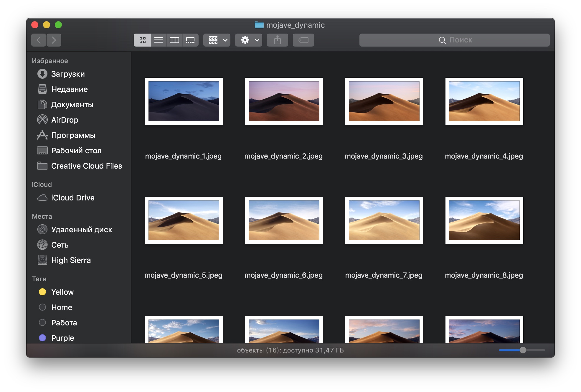The height and width of the screenshot is (392, 581).
Task: Select the mojave_dynamic_3.jpeg thumbnail
Action: pyautogui.click(x=384, y=101)
